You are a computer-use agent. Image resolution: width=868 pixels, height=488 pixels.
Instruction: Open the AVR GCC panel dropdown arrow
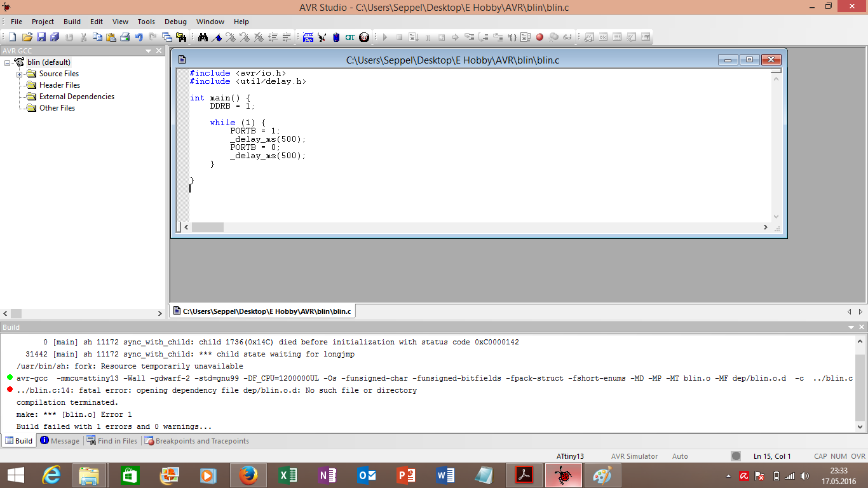pyautogui.click(x=149, y=51)
